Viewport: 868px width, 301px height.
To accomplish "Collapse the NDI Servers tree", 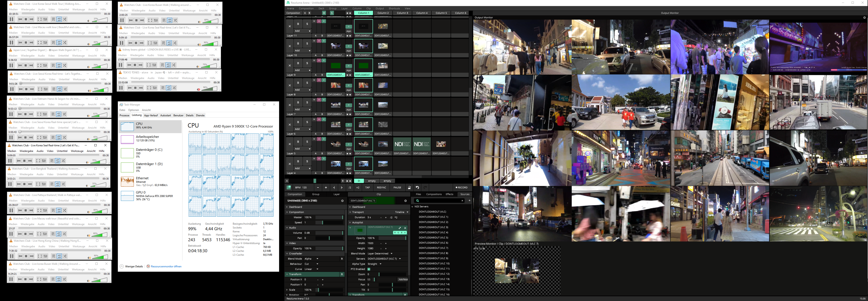I will tap(413, 206).
